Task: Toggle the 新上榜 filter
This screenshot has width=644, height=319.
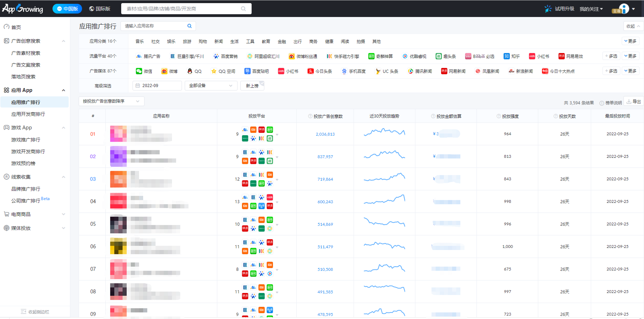Action: click(x=252, y=86)
